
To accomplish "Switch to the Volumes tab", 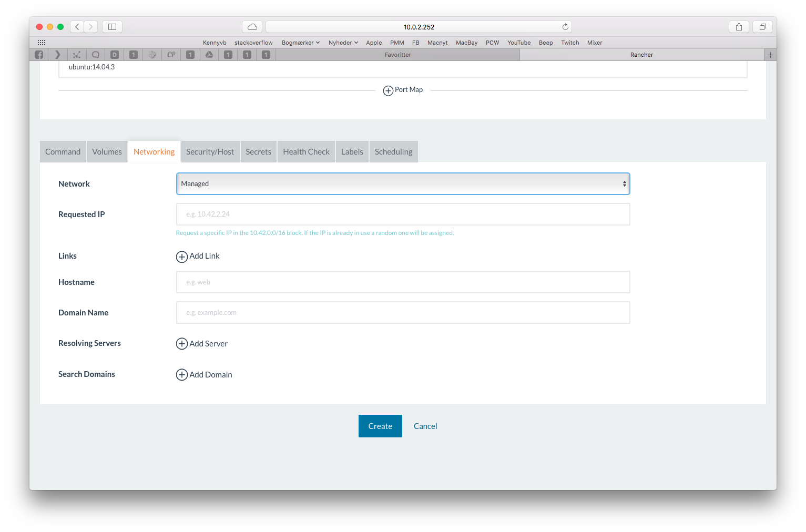I will tap(107, 152).
